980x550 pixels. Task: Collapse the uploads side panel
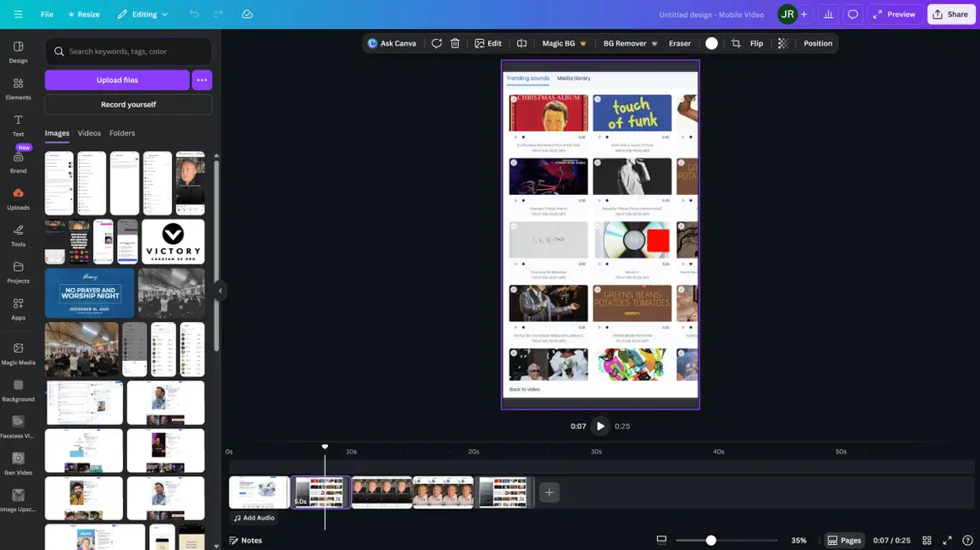point(220,291)
